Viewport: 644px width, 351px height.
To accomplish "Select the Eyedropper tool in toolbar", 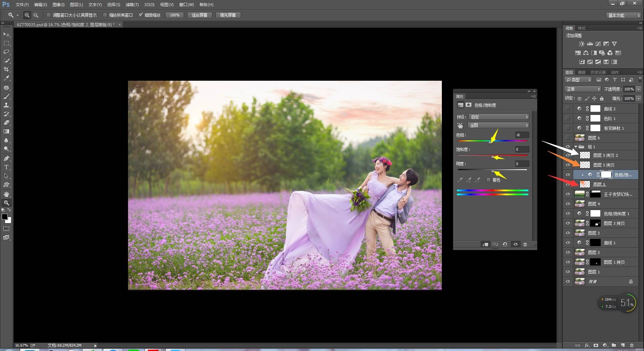I will tap(6, 78).
